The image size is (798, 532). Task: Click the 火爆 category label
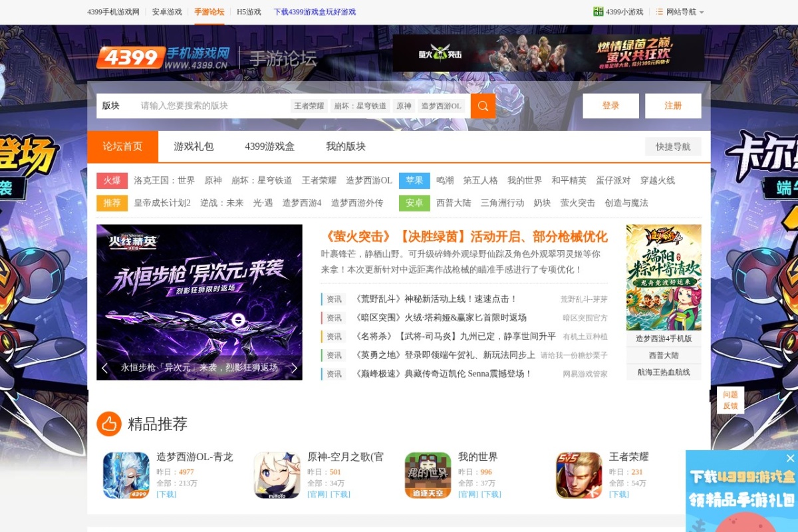click(x=112, y=181)
